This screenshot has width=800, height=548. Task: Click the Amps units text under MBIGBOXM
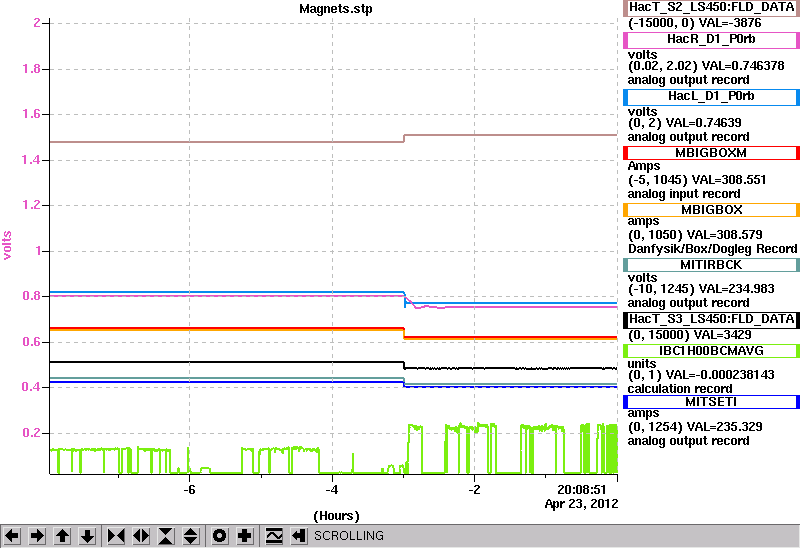(644, 167)
